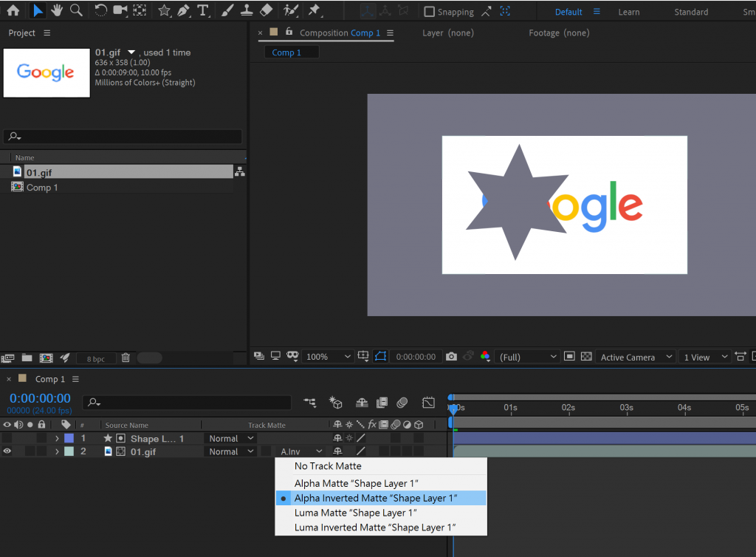Viewport: 756px width, 557px height.
Task: Click the blue current timecode display
Action: (40, 399)
